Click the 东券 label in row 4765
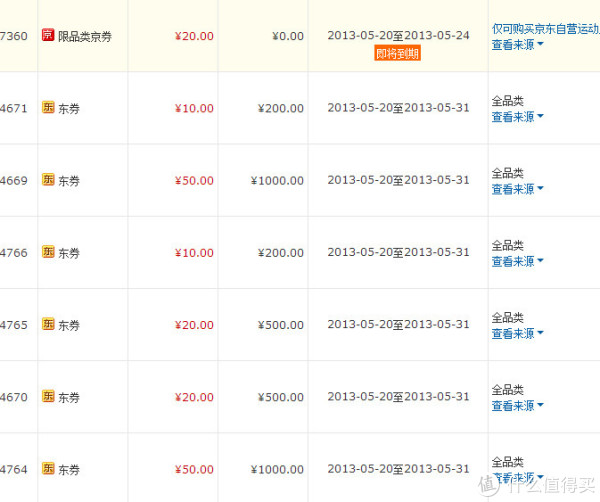Image resolution: width=600 pixels, height=502 pixels. click(x=69, y=326)
